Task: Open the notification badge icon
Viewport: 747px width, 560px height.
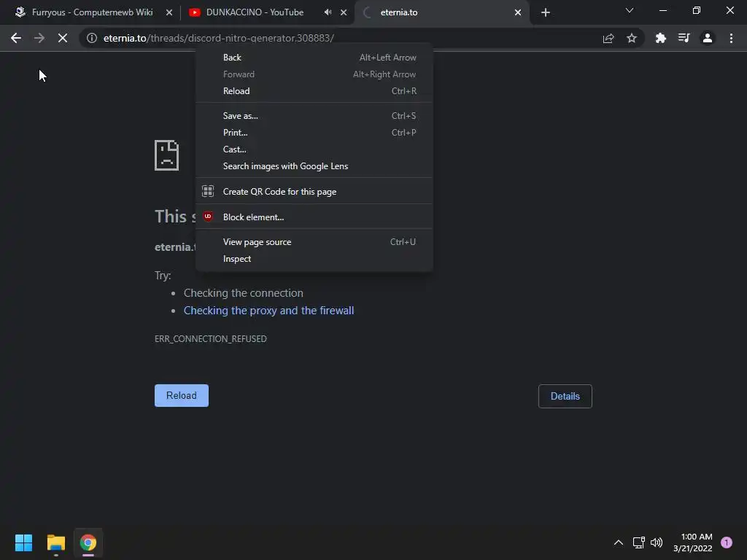Action: tap(727, 542)
